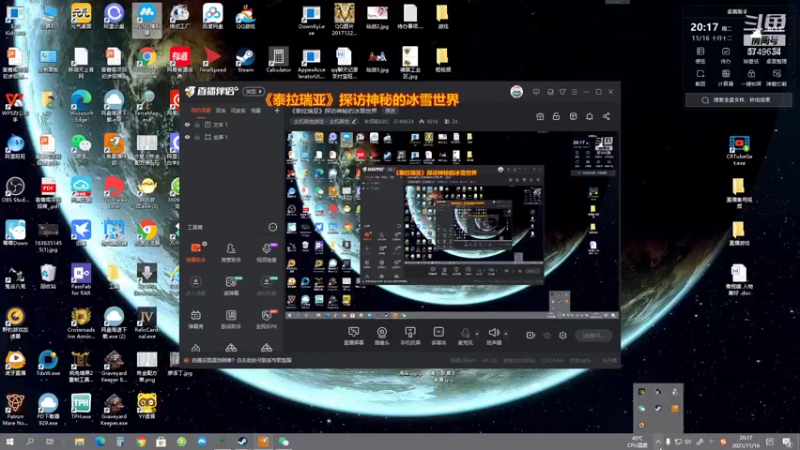Open Google Chrome desktop shortcut in the second row
The image size is (800, 450).
(146, 61)
